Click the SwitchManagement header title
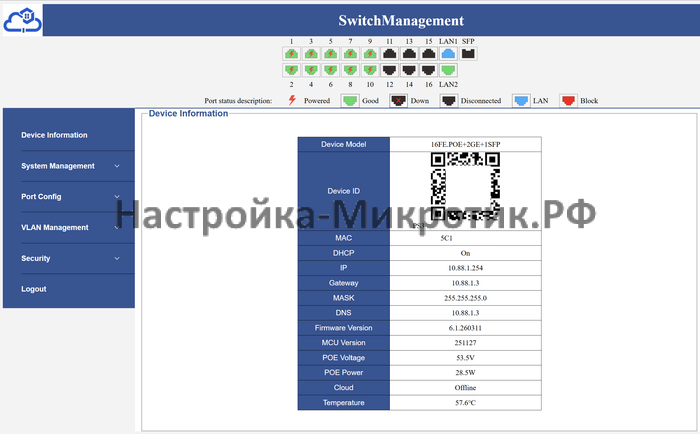 point(401,21)
